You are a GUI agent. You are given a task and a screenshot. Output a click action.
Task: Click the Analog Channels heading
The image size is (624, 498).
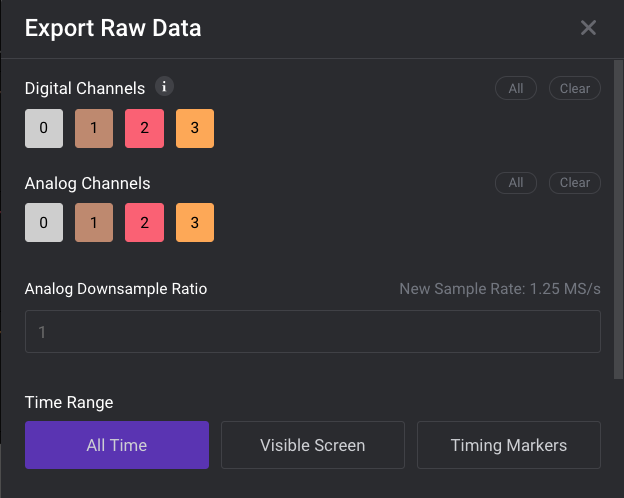(88, 184)
